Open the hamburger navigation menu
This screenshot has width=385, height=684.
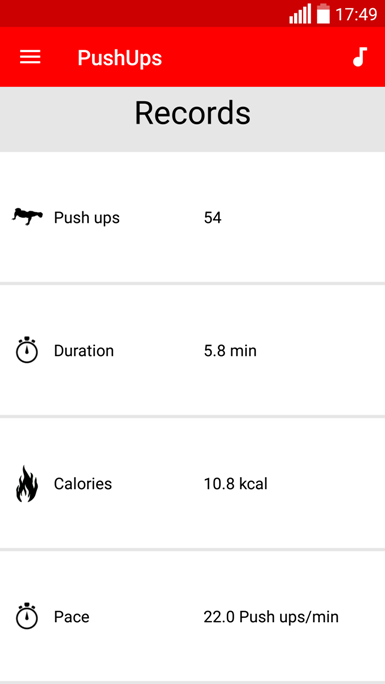(x=30, y=57)
